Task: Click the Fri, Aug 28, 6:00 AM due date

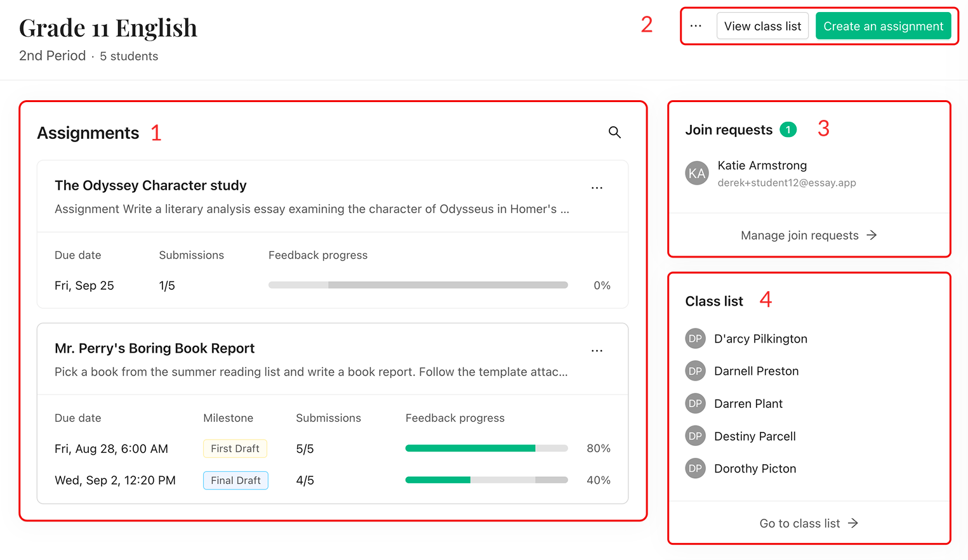Action: [111, 448]
